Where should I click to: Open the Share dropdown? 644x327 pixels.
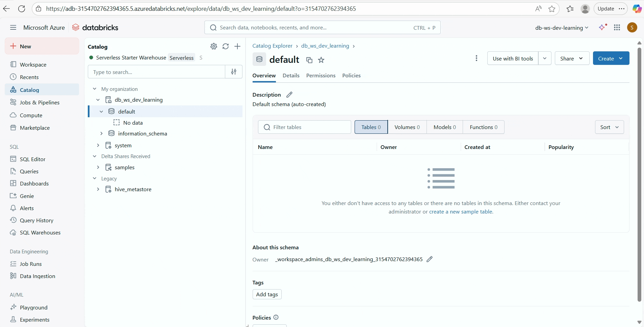point(572,58)
